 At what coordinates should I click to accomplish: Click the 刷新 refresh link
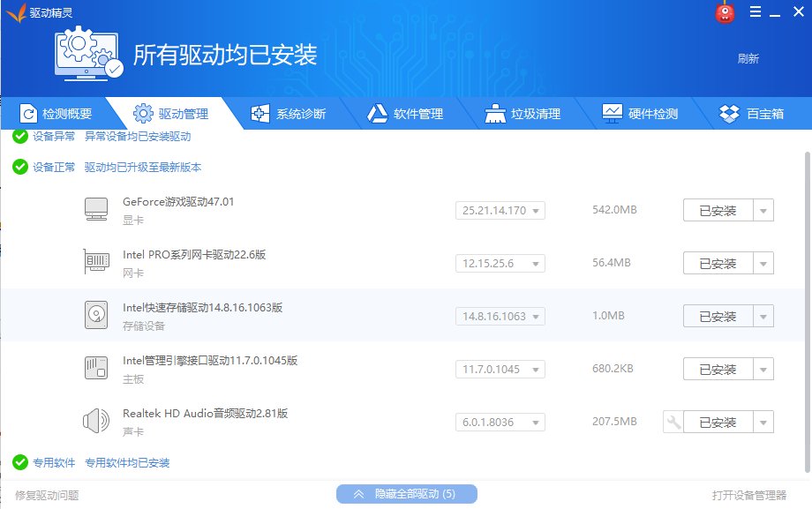click(x=747, y=58)
